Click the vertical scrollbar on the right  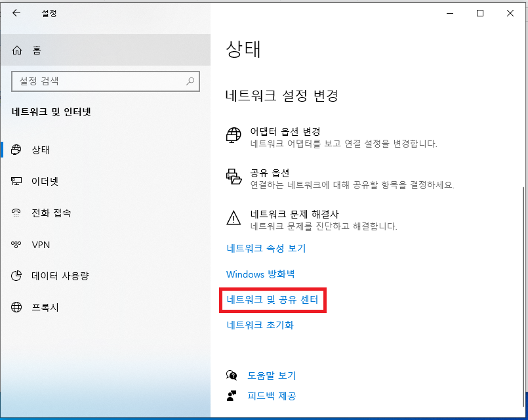523,297
